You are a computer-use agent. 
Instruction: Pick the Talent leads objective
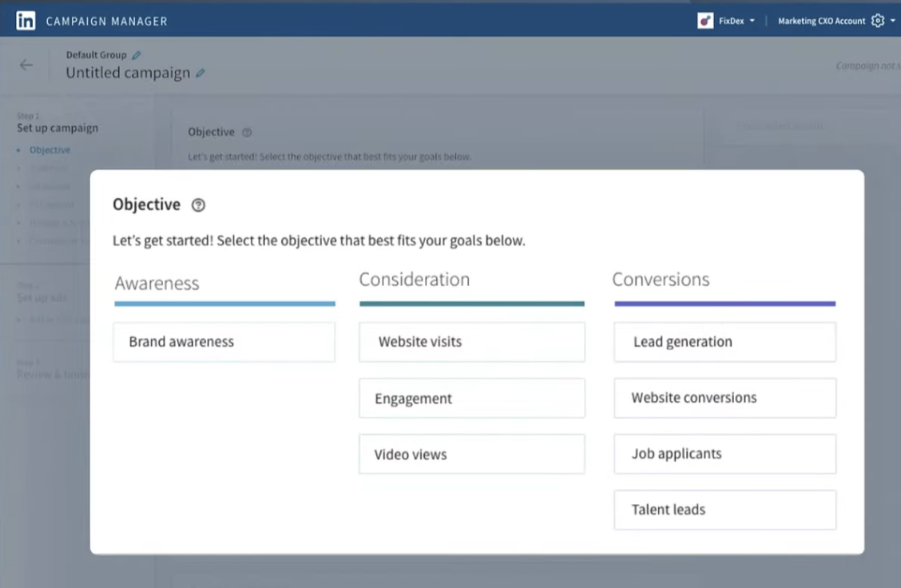click(725, 510)
